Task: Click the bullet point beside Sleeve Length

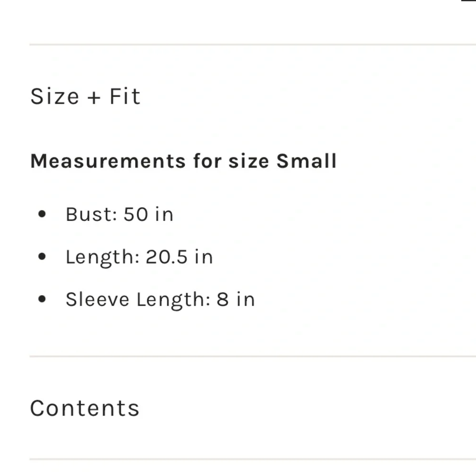Action: [42, 300]
